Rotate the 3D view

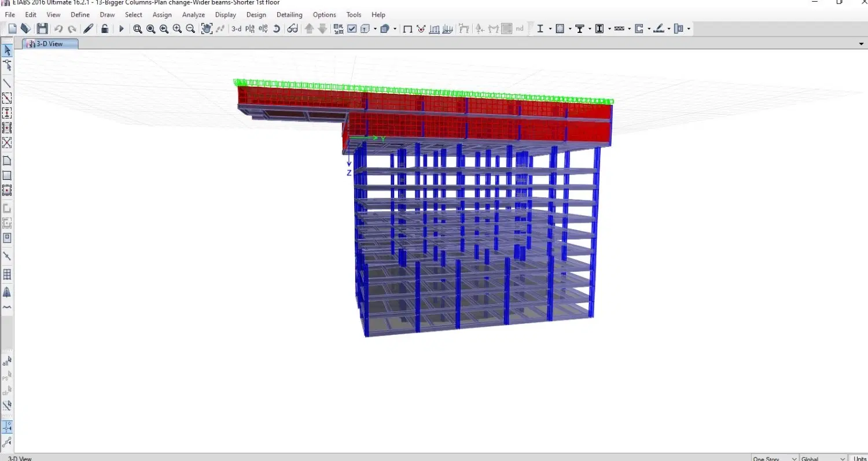click(x=277, y=29)
